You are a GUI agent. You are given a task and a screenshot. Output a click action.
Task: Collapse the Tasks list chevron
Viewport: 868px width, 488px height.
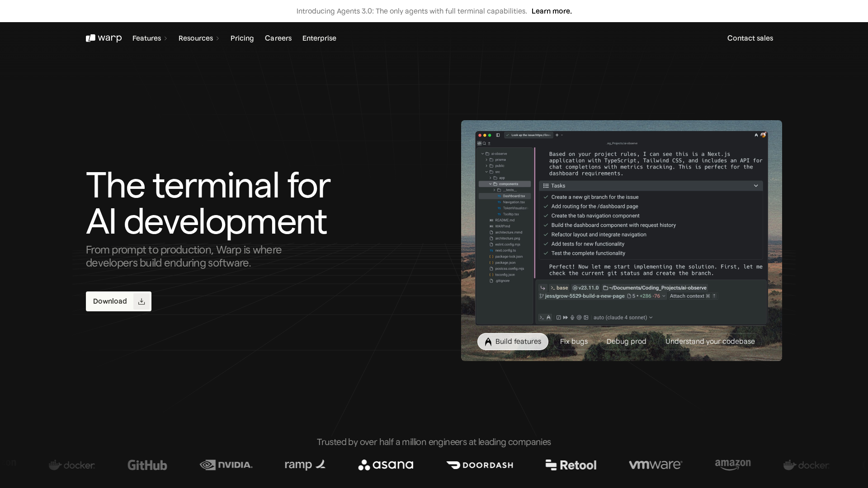click(755, 186)
